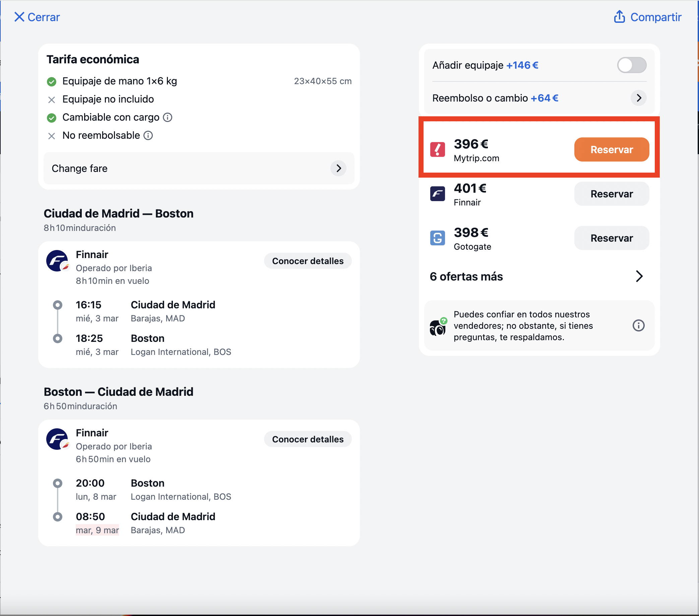Click X icon beside Equipaje no incluido

pos(52,100)
